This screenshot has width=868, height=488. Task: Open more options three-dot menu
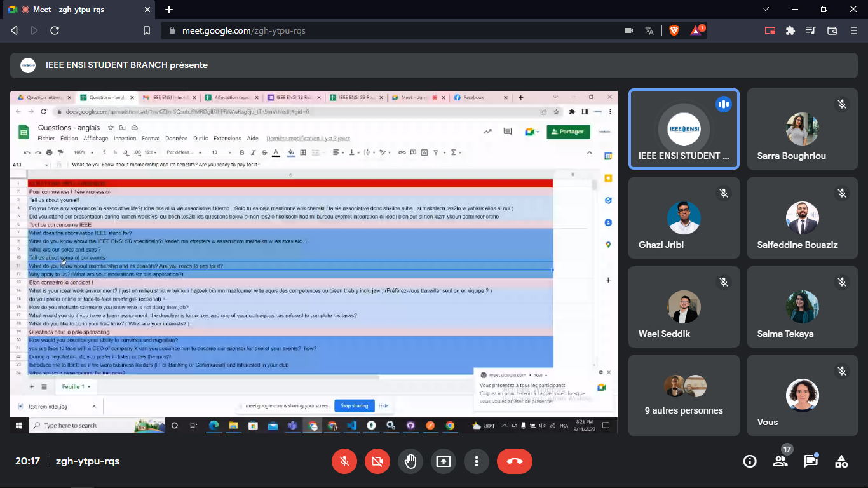477,461
